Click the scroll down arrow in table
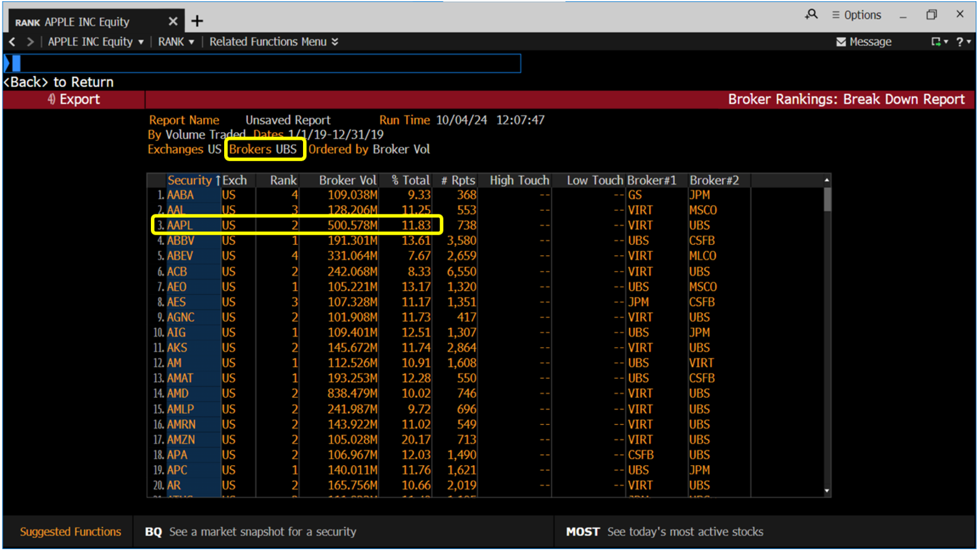Image resolution: width=980 pixels, height=551 pixels. pyautogui.click(x=827, y=491)
